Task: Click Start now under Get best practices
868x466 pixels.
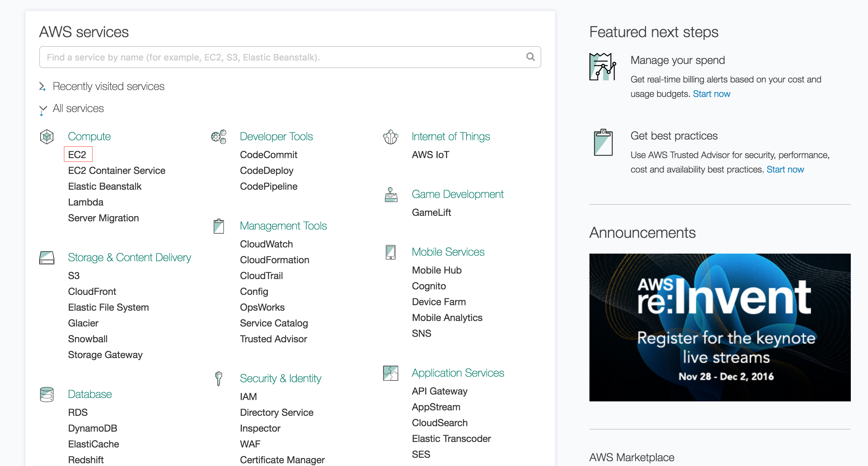Action: pos(785,169)
